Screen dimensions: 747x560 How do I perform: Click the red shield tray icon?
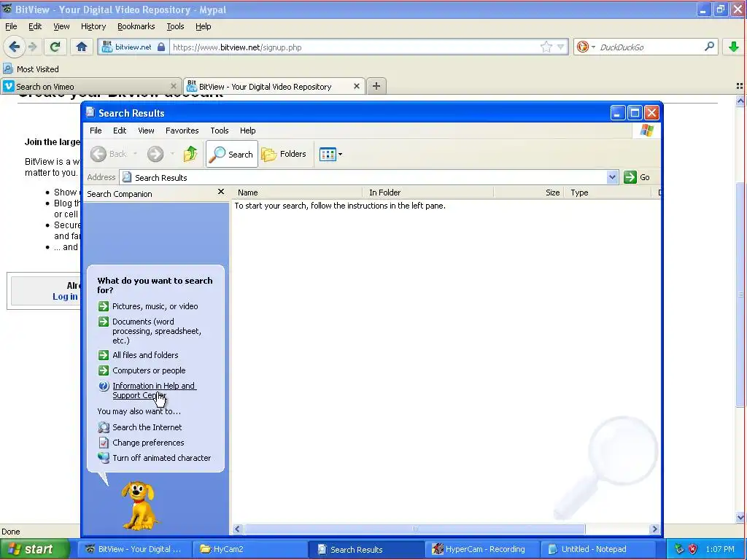click(x=693, y=549)
